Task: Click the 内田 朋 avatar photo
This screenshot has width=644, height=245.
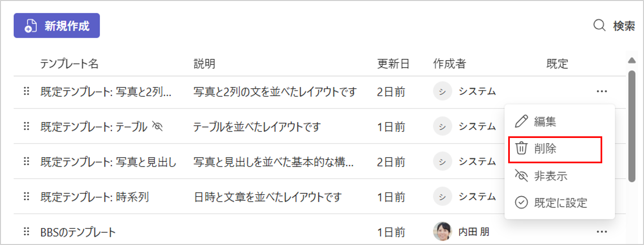Action: click(442, 231)
